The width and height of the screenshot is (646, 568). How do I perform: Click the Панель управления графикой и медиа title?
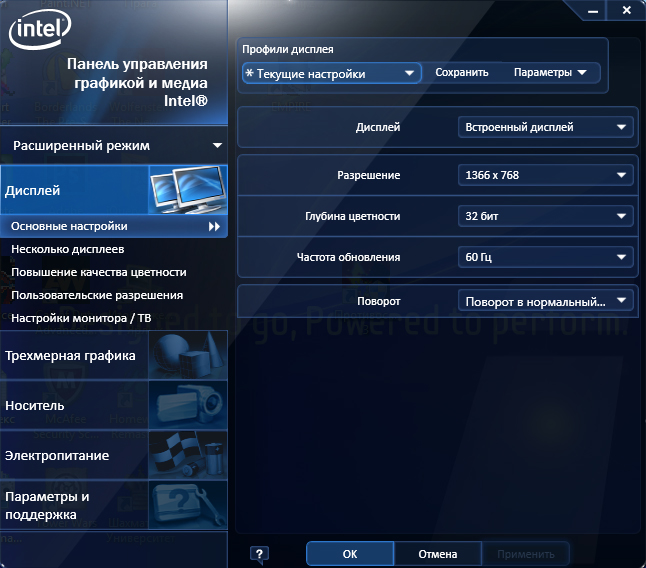tap(137, 82)
